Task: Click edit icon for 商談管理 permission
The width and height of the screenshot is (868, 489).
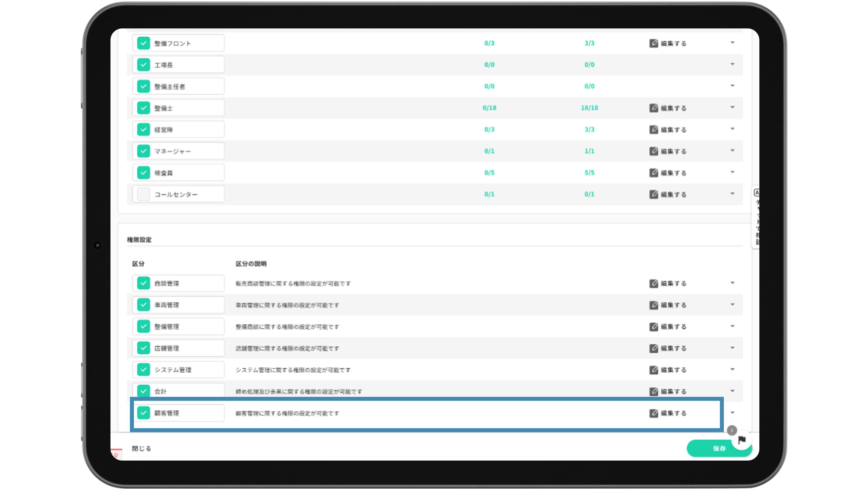Action: pyautogui.click(x=653, y=284)
